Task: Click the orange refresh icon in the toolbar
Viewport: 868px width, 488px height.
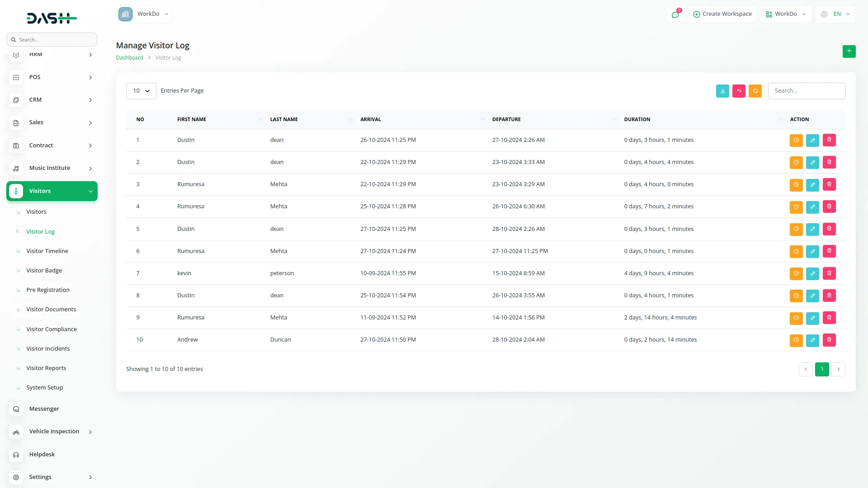Action: pos(755,91)
